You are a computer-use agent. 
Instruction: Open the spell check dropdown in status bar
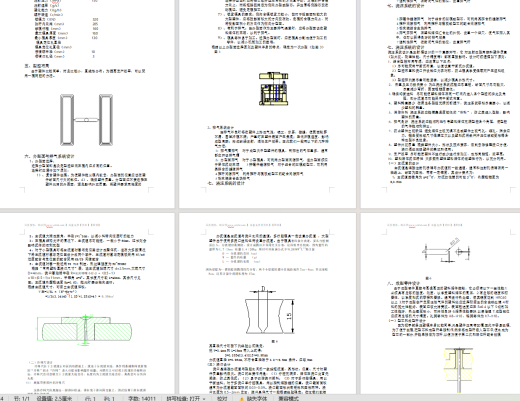(x=186, y=398)
